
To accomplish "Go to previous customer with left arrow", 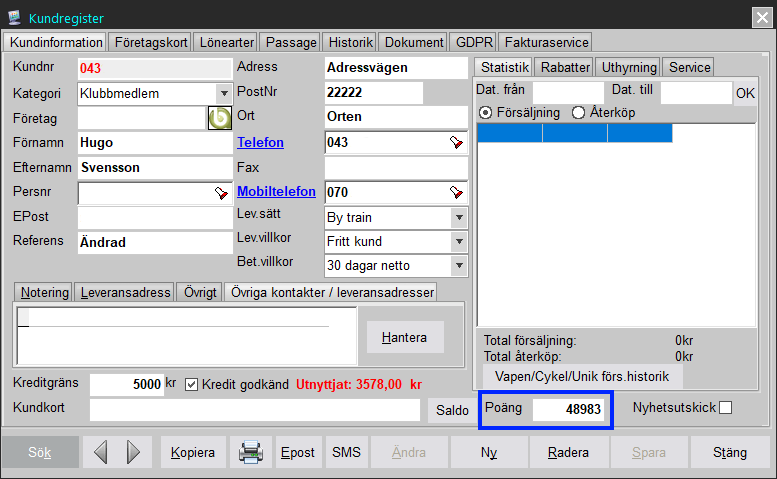I will [100, 453].
